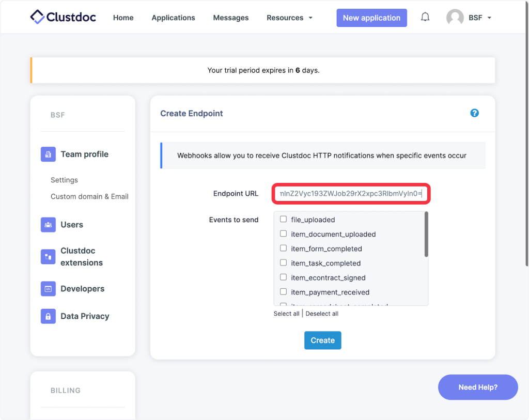The height and width of the screenshot is (420, 529).
Task: Click the BSF user avatar
Action: 455,18
